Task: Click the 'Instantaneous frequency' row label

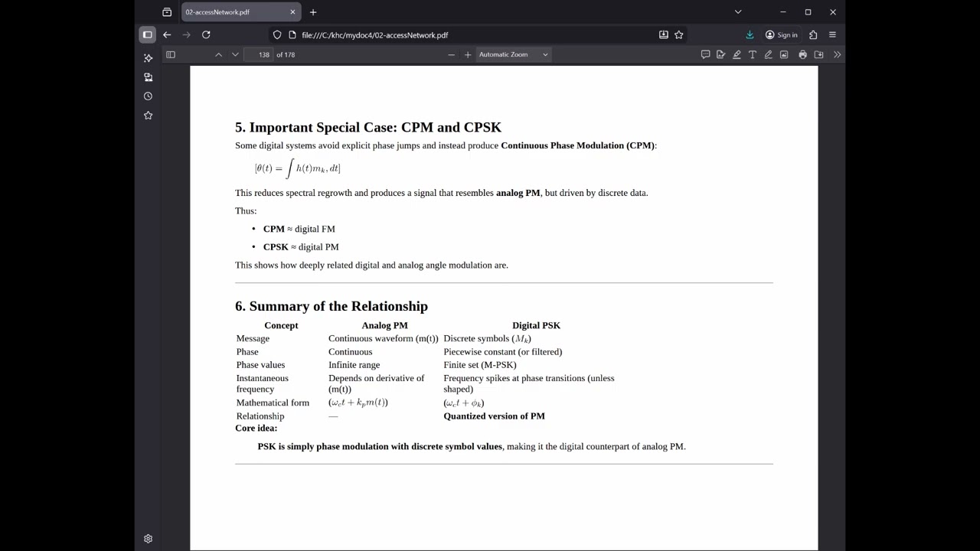Action: pos(263,383)
